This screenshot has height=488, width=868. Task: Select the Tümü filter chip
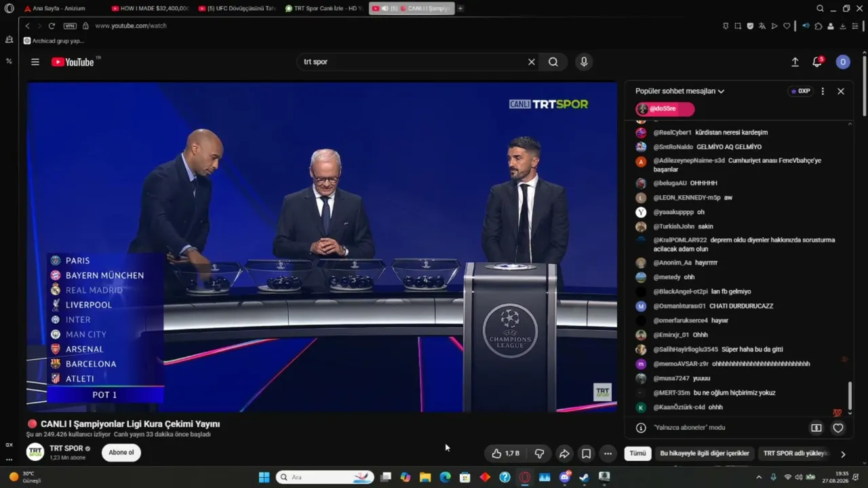638,453
